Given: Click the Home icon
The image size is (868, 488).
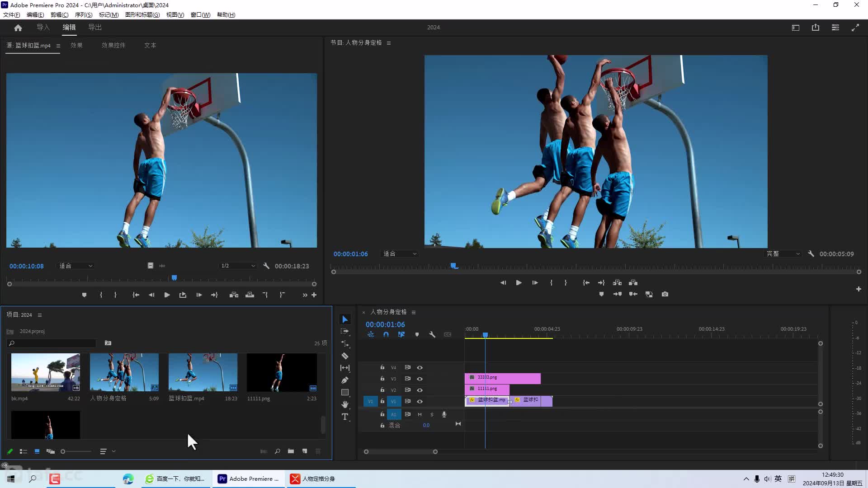Looking at the screenshot, I should (18, 28).
